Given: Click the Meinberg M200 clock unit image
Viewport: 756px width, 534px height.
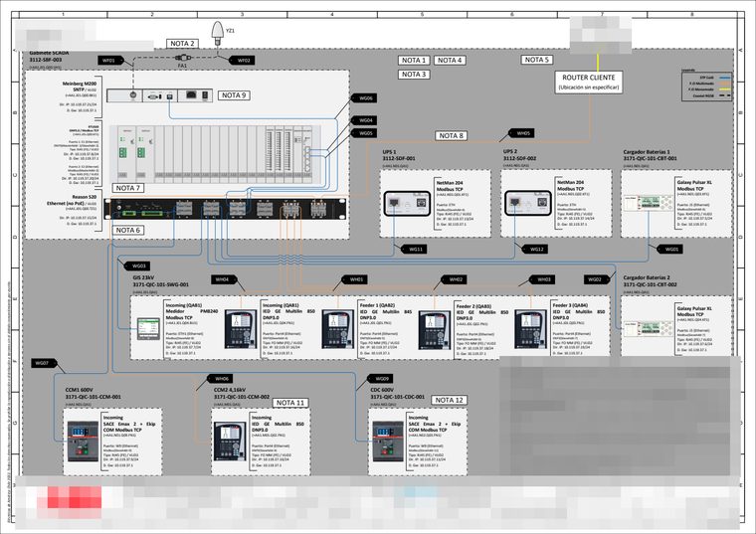Looking at the screenshot, I should (159, 95).
